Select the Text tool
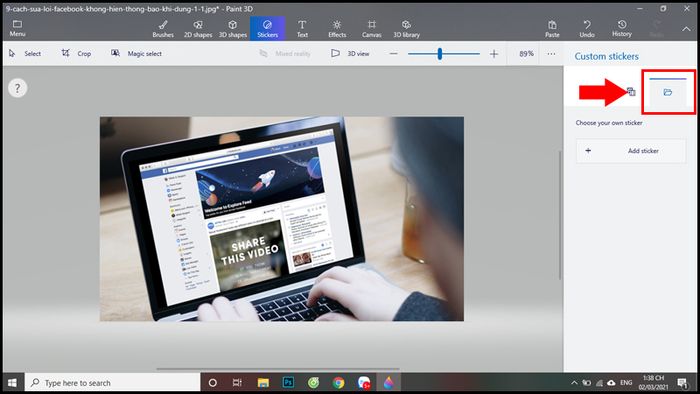Screen dimensions: 700x394 tap(302, 29)
